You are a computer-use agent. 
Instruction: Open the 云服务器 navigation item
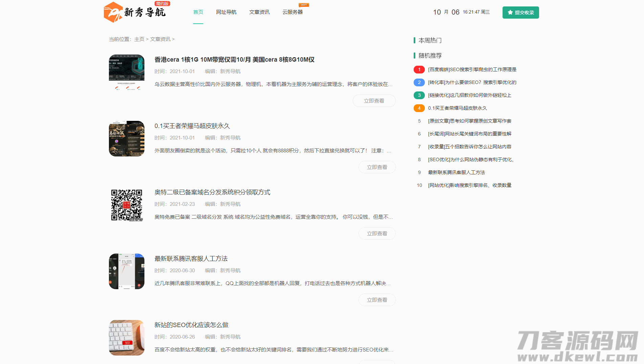point(293,12)
